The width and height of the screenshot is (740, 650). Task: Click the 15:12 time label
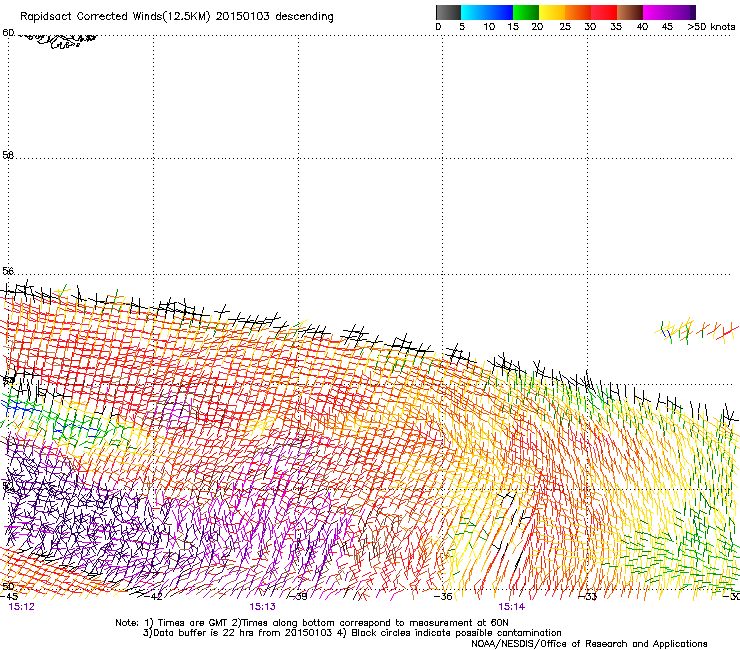click(22, 607)
